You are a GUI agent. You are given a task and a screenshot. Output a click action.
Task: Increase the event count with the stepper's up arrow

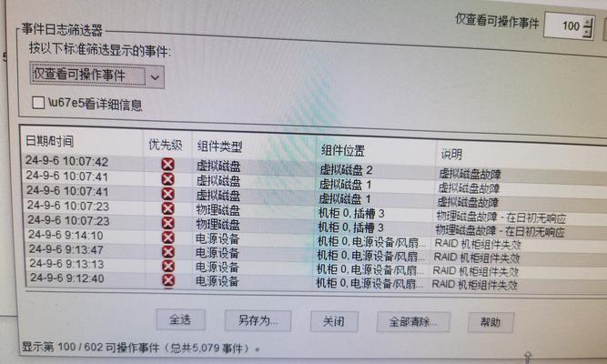pyautogui.click(x=588, y=22)
